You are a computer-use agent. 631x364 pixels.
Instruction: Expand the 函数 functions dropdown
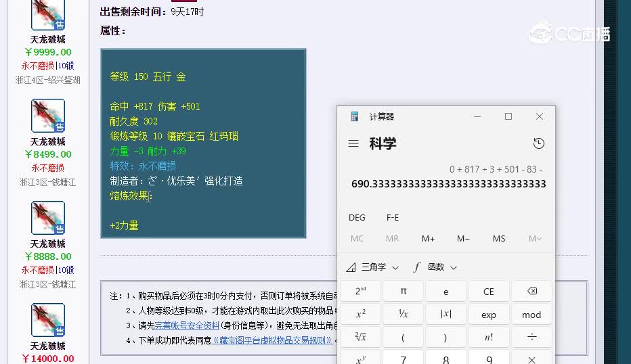point(435,267)
